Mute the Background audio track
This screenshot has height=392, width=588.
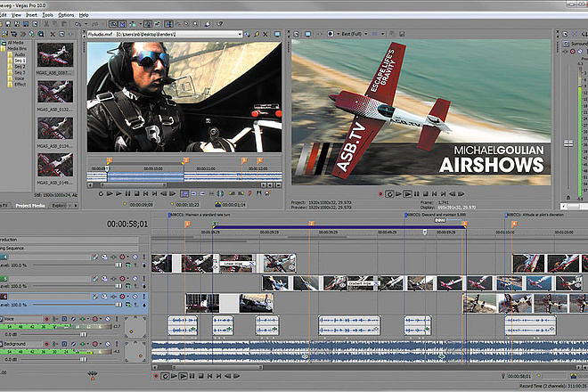[108, 344]
